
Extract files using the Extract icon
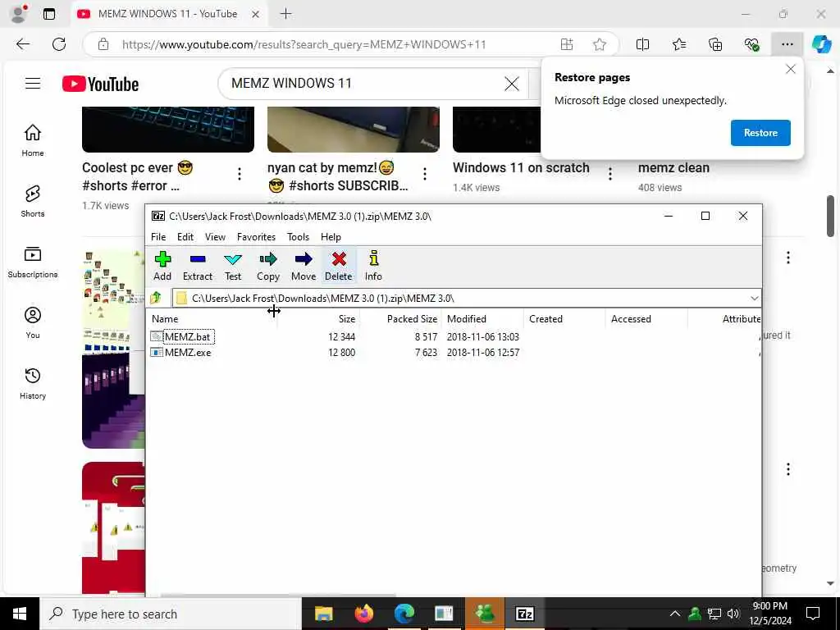tap(198, 266)
